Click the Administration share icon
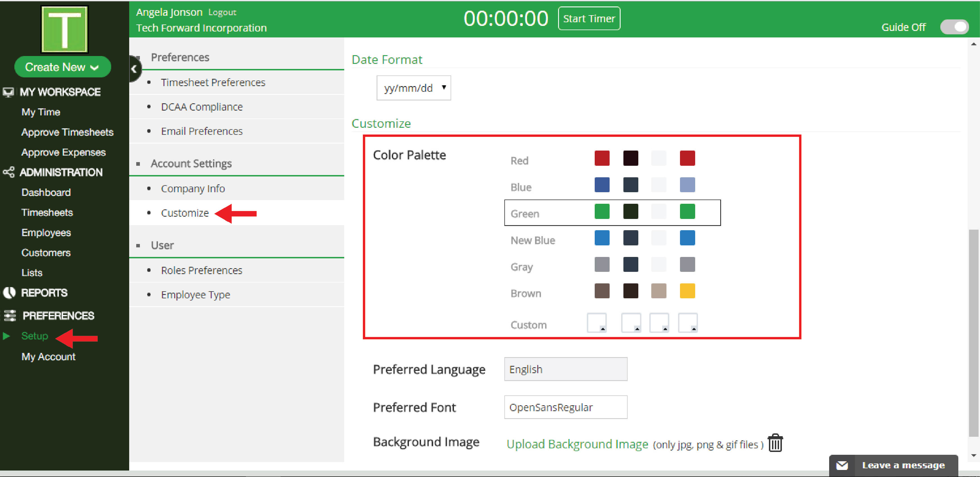This screenshot has height=477, width=980. point(8,172)
